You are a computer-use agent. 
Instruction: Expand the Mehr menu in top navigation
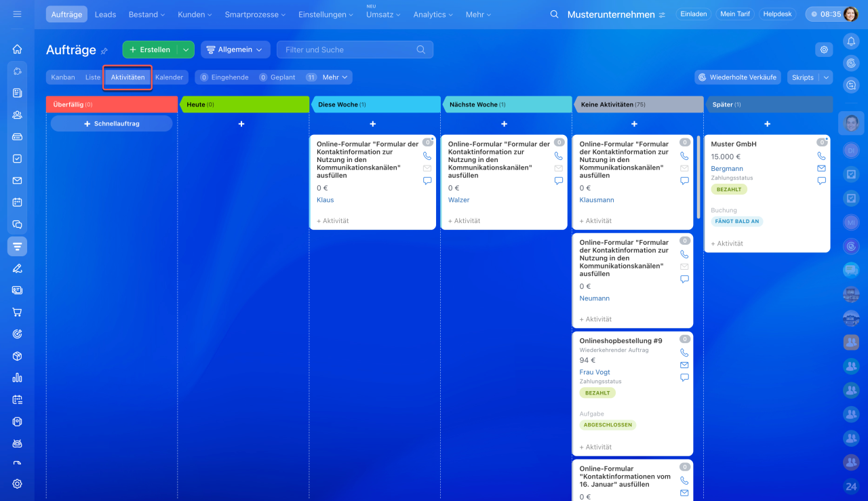[479, 14]
